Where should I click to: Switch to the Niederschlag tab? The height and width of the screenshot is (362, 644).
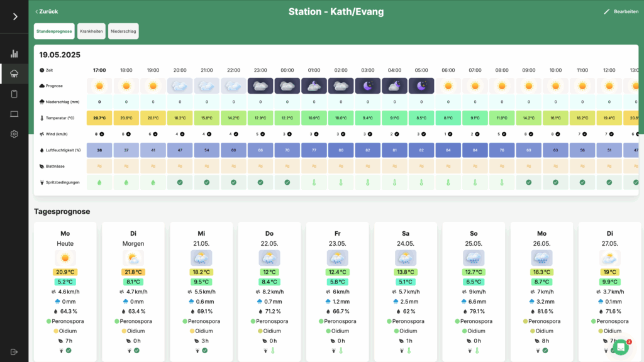coord(123,31)
